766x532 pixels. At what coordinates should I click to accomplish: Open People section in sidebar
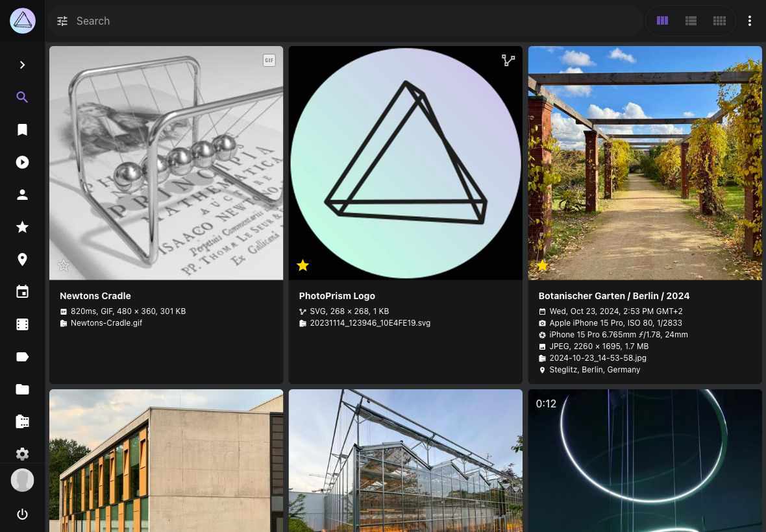coord(22,194)
